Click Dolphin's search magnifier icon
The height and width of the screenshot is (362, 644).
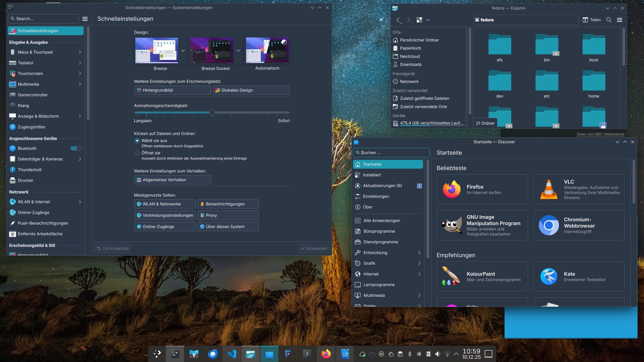click(609, 20)
